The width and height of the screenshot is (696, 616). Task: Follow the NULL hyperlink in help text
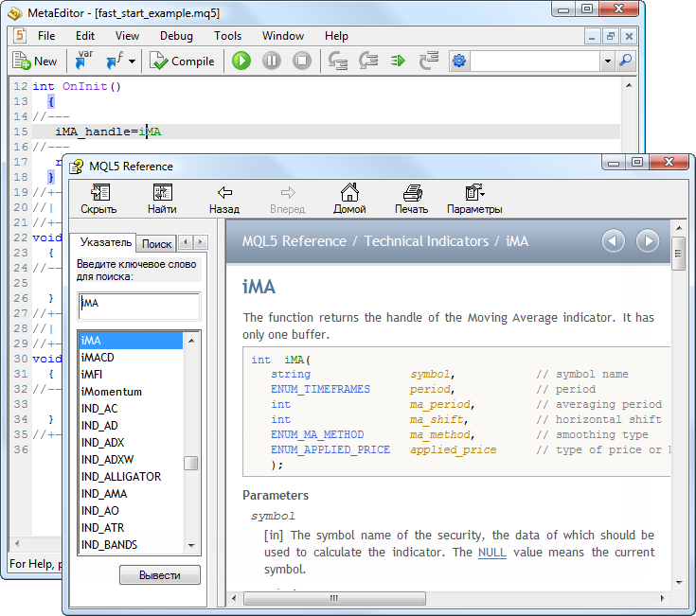coord(491,553)
